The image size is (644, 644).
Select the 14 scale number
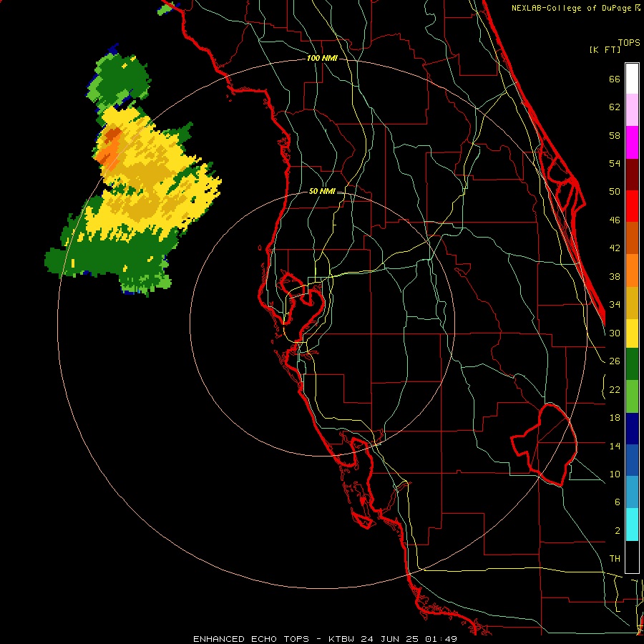[x=615, y=446]
